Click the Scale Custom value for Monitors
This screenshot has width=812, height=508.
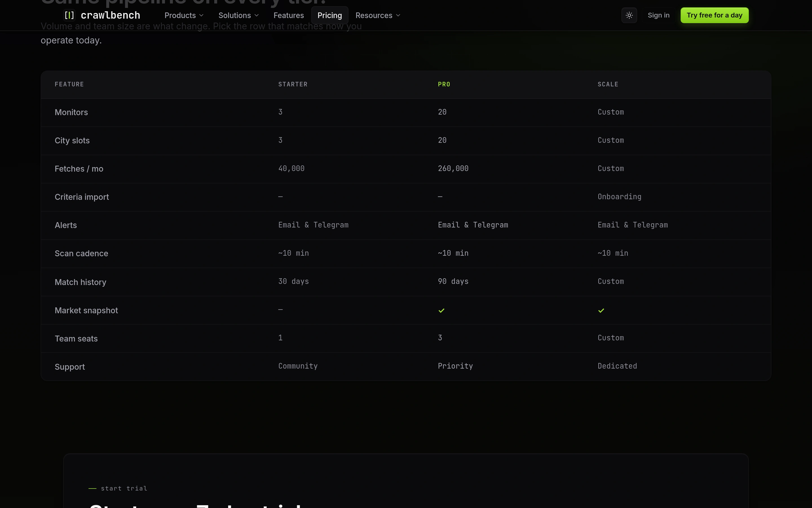(x=611, y=112)
